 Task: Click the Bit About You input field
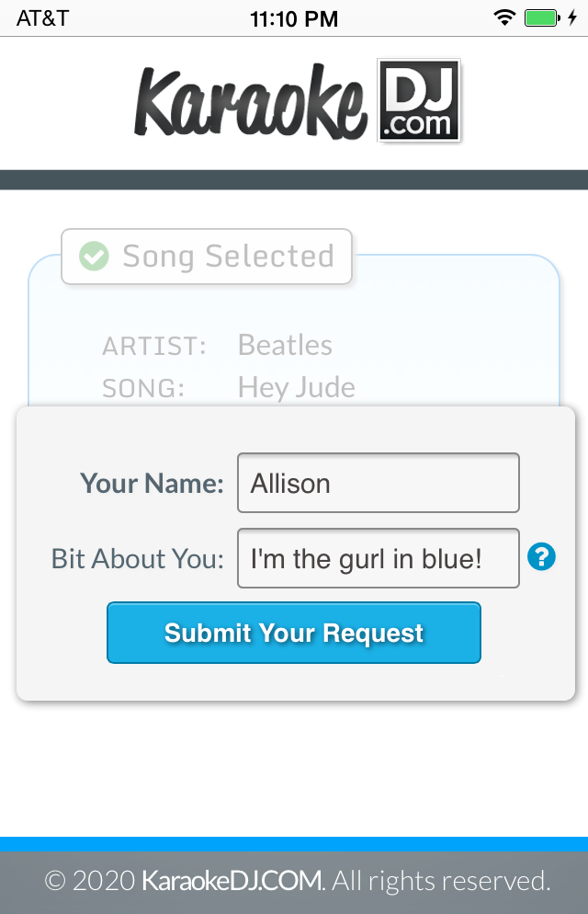(379, 558)
